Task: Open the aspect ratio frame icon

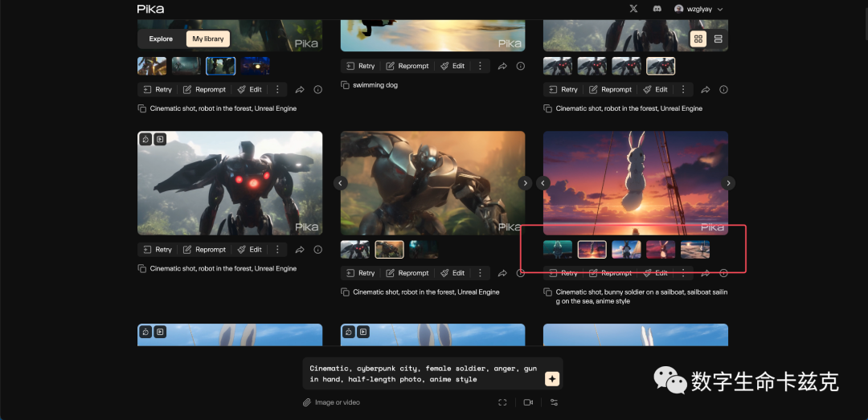Action: click(x=502, y=402)
